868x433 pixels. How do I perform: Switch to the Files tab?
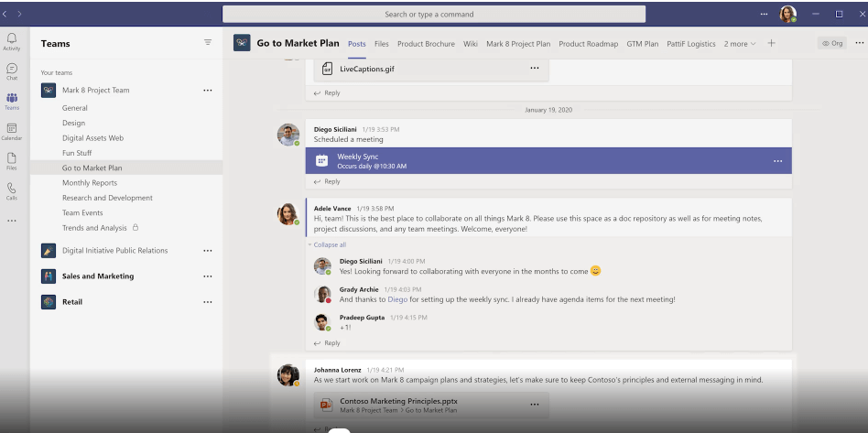click(x=382, y=44)
